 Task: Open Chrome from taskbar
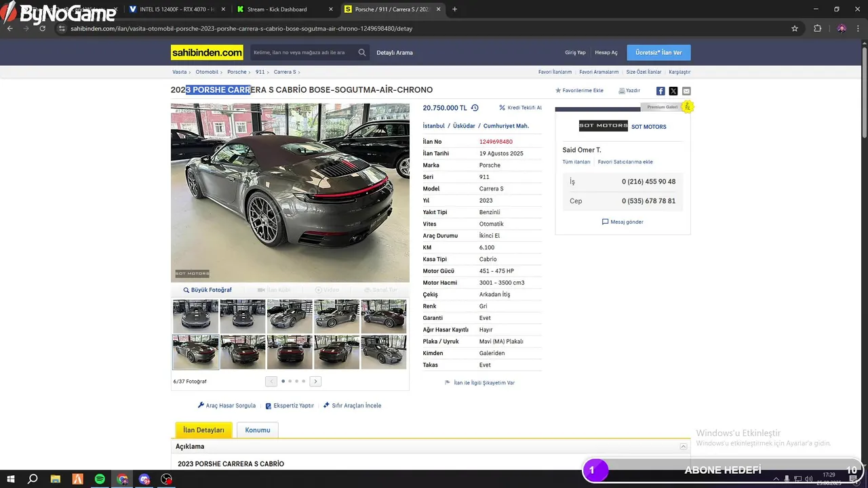pyautogui.click(x=122, y=479)
